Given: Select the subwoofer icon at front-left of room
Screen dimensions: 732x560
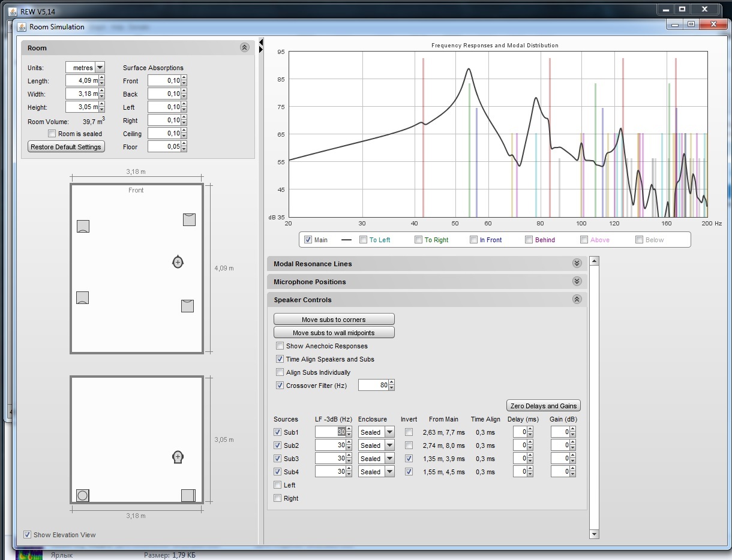Looking at the screenshot, I should (83, 226).
